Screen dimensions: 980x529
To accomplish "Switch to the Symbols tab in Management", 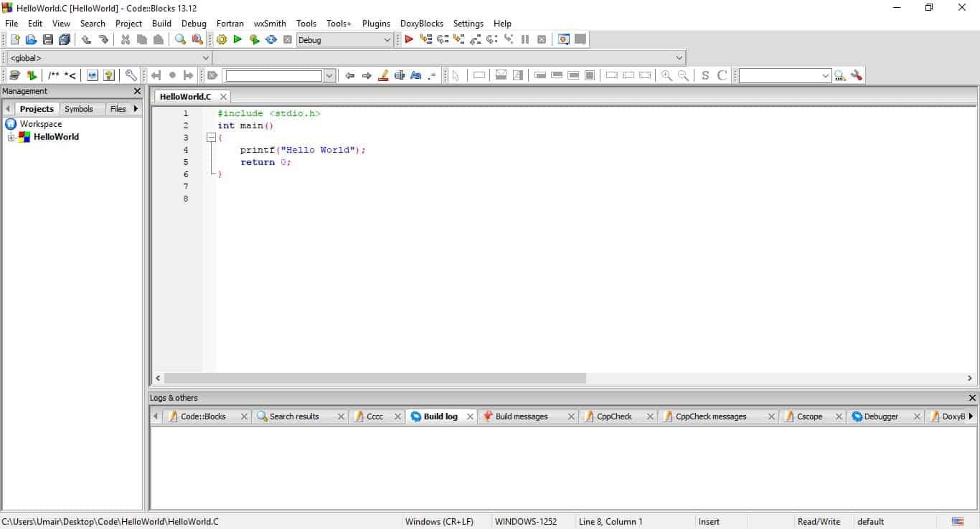I will (80, 108).
